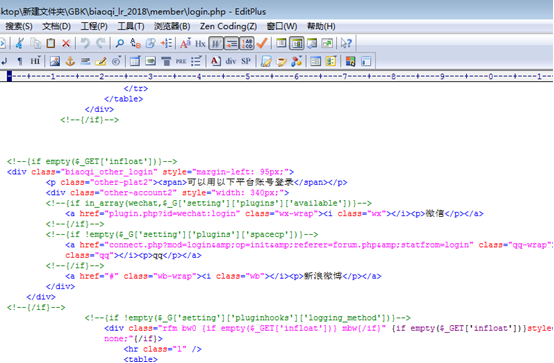
Task: Insert a div tag via the div icon
Action: coord(231,61)
